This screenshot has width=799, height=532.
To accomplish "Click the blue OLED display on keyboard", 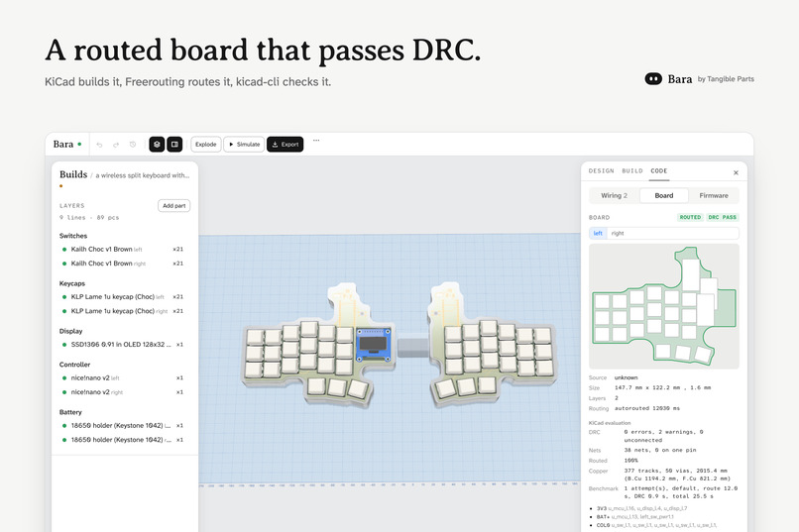I will point(374,344).
